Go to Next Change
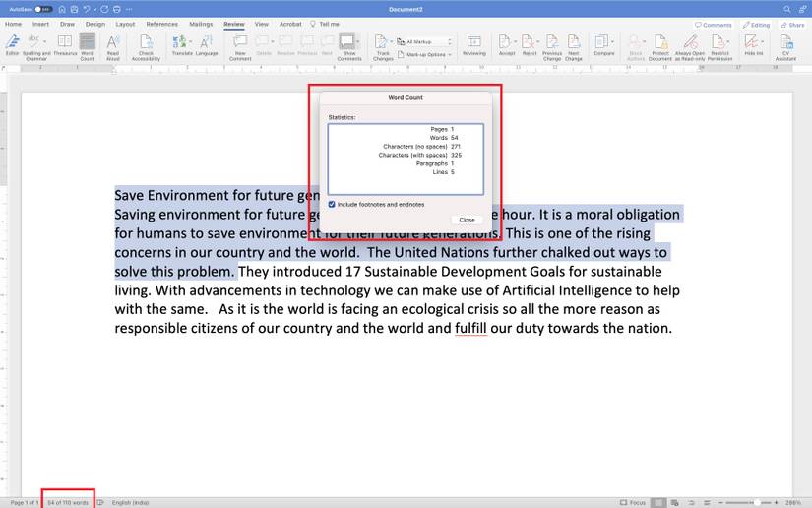This screenshot has width=812, height=508. point(574,47)
